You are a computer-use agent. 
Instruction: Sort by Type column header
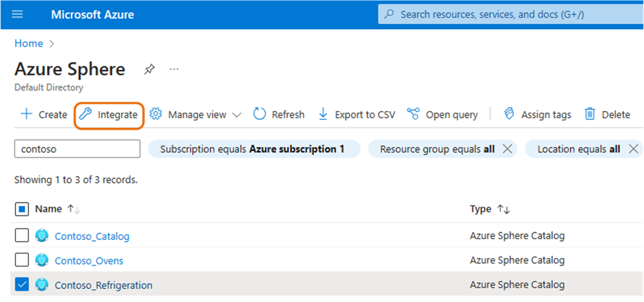coord(480,209)
